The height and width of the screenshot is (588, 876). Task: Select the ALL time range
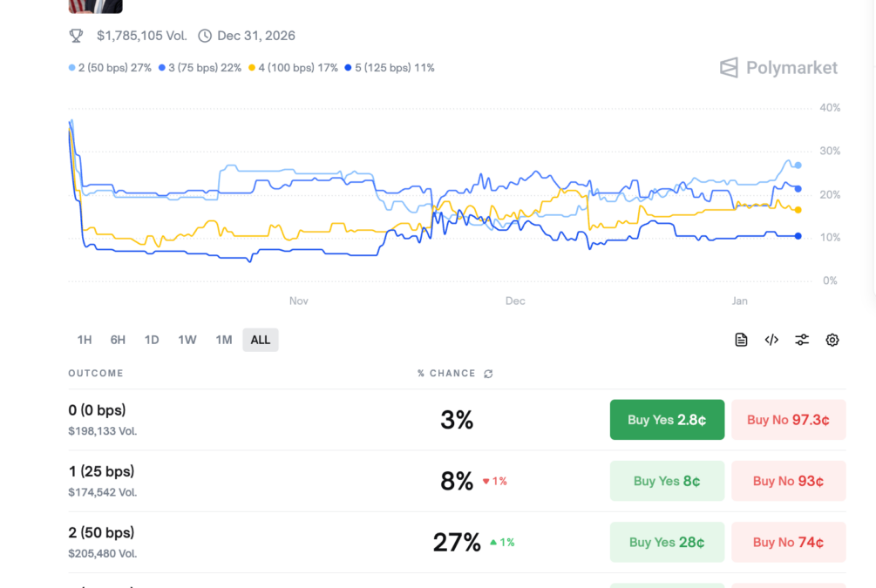261,340
